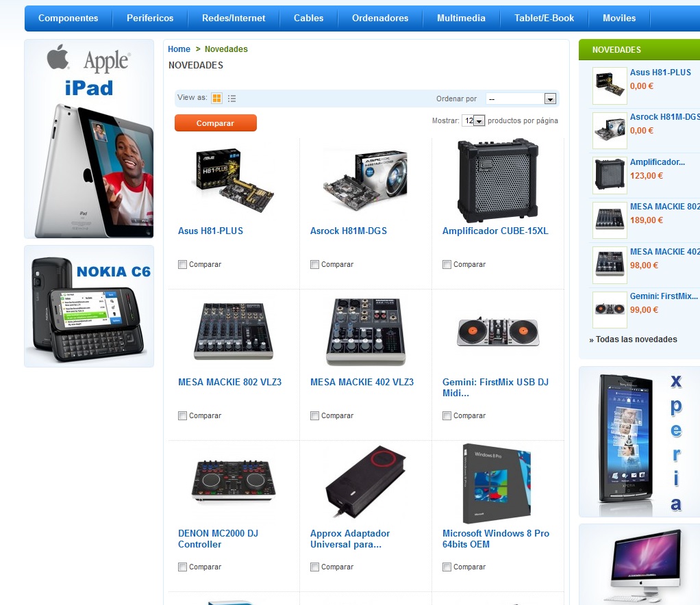Screen dimensions: 700x605
Task: Select the Tablet/E-Book menu item
Action: point(545,18)
